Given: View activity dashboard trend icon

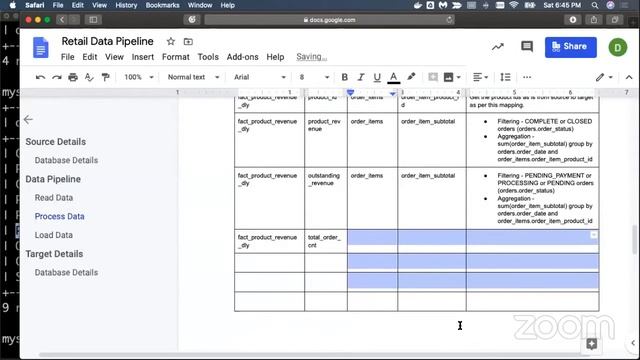Looking at the screenshot, I should click(x=498, y=47).
